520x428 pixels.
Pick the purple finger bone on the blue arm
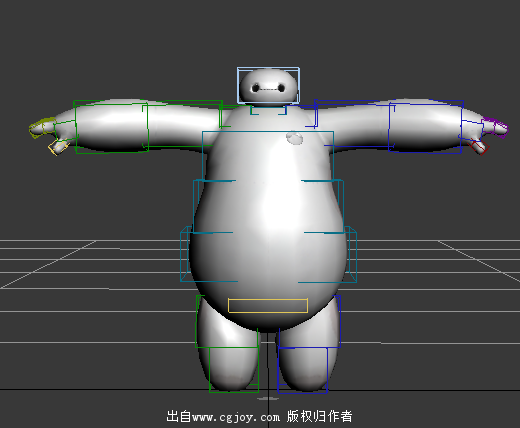(495, 127)
